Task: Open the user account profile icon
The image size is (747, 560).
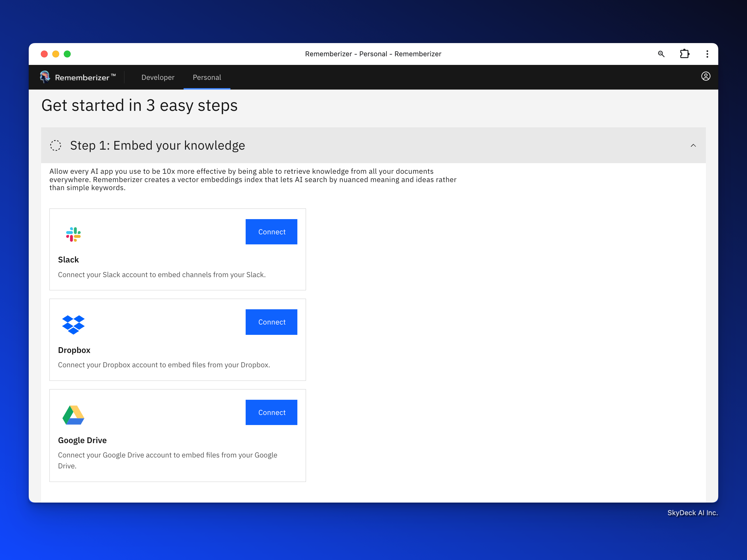Action: 705,76
